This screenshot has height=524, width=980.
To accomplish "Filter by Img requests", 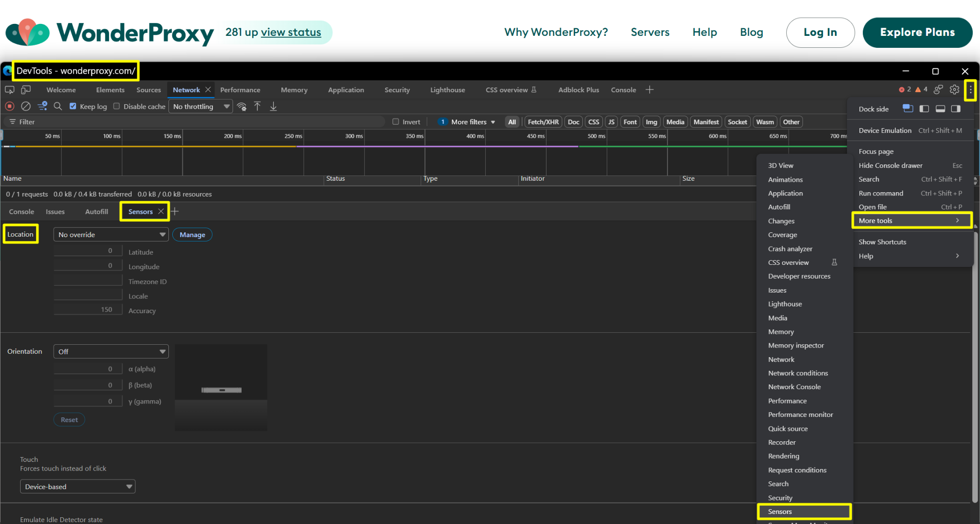I will (x=651, y=122).
